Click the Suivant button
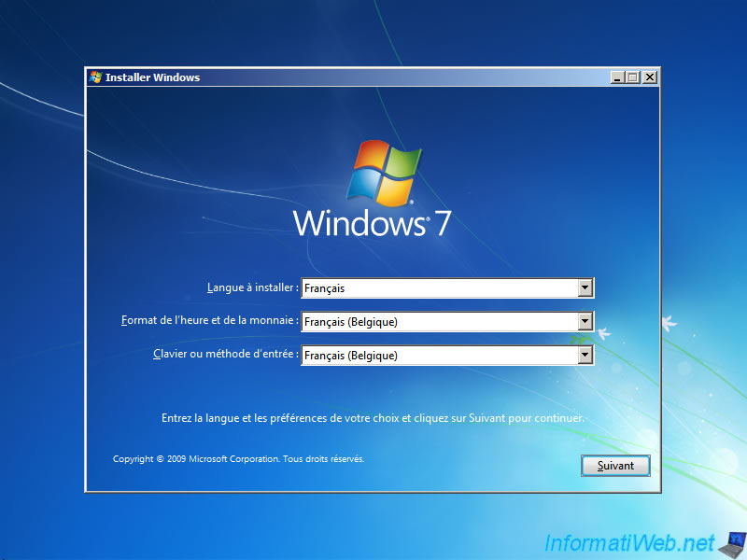Viewport: 747px width, 560px height. (x=615, y=465)
